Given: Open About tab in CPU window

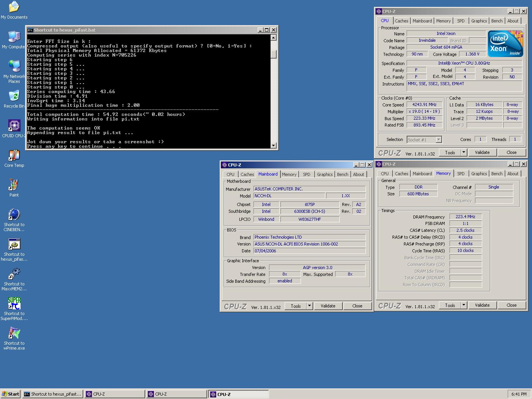Looking at the screenshot, I should pos(513,21).
